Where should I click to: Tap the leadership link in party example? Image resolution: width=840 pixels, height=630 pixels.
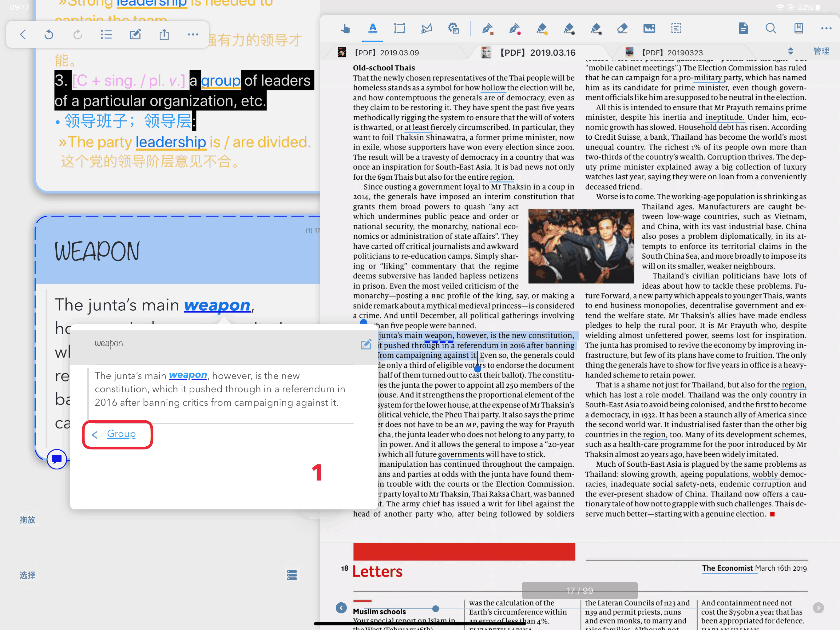pos(171,142)
